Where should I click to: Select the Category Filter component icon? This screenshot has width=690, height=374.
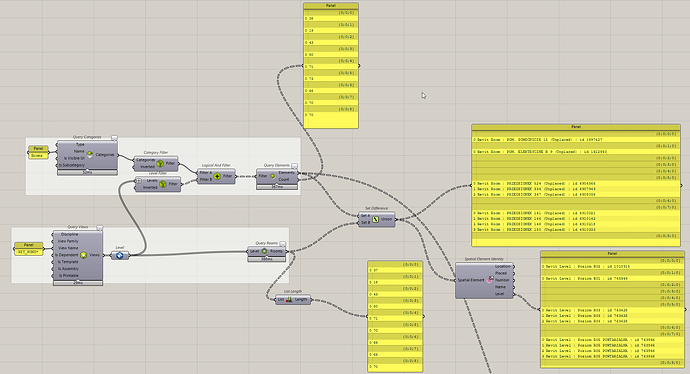pos(160,163)
